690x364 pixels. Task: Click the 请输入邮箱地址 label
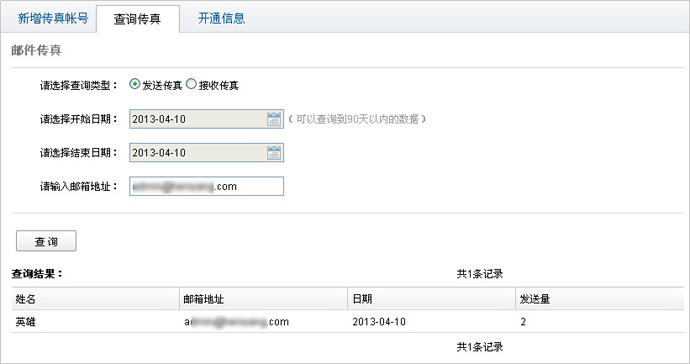tap(79, 187)
